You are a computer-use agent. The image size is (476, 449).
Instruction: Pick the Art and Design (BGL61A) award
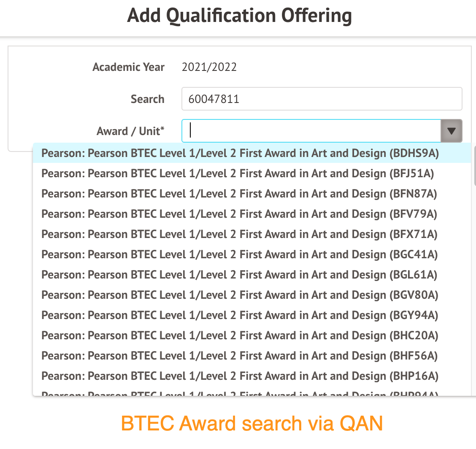click(x=252, y=275)
